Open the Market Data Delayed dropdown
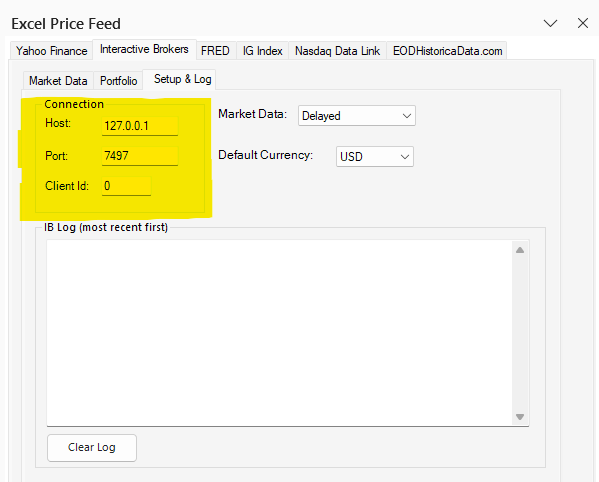 [357, 116]
